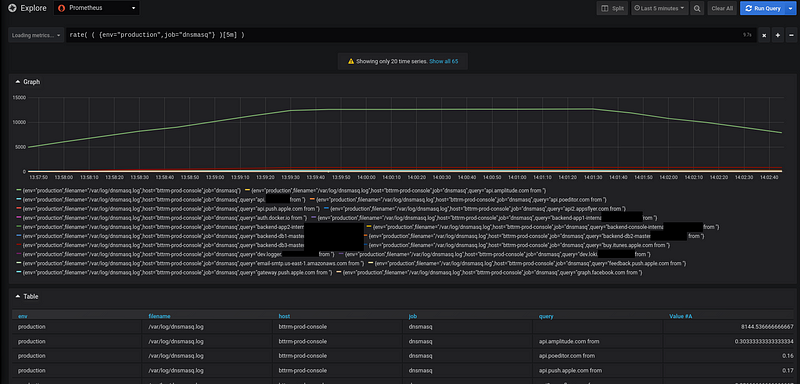
Task: Open the Run Query interval dropdown arrow
Action: point(791,8)
